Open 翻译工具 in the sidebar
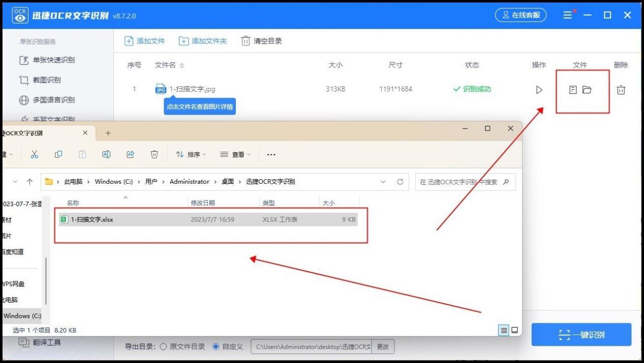The height and width of the screenshot is (363, 644). point(40,342)
